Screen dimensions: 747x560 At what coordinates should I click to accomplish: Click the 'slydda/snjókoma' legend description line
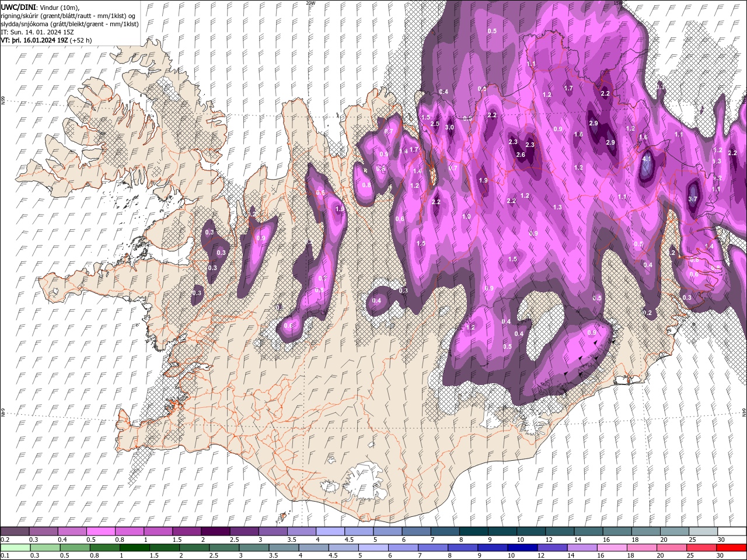70,24
